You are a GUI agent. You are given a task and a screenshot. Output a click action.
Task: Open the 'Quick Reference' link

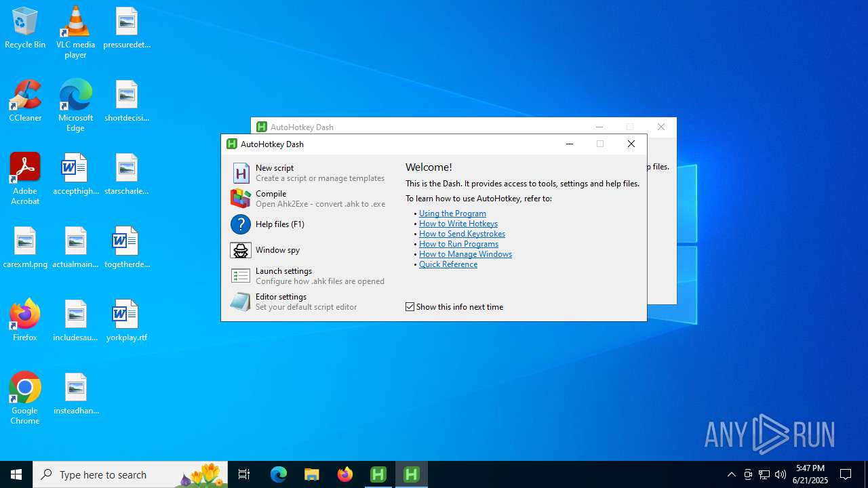[448, 264]
